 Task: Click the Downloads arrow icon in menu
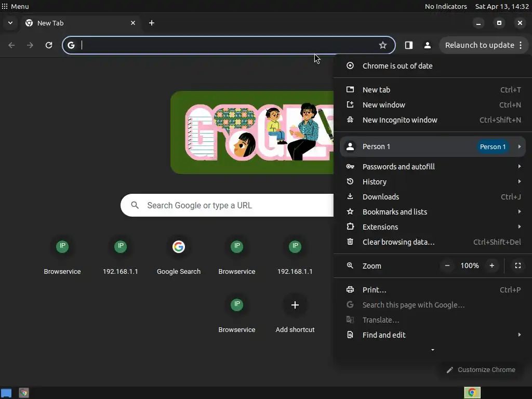(350, 196)
